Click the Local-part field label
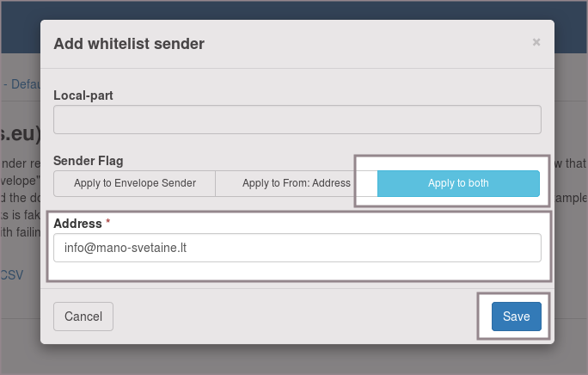The height and width of the screenshot is (375, 588). pos(83,95)
